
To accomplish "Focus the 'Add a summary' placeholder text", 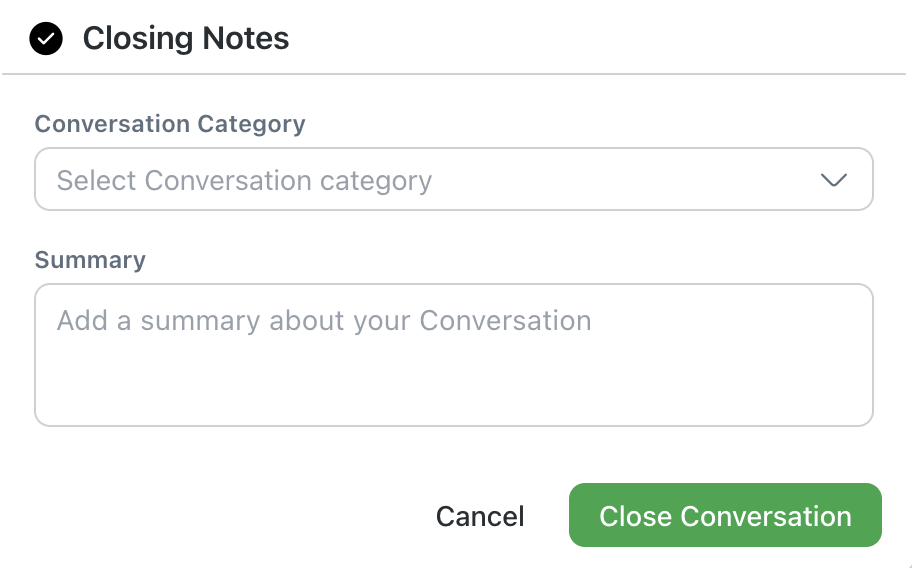I will click(324, 321).
